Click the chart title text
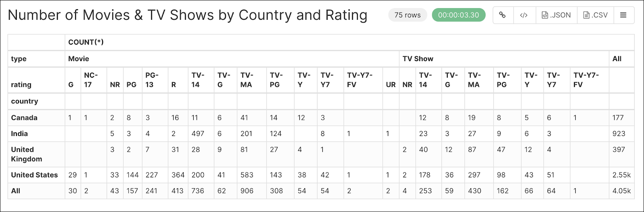644x212 pixels. (x=187, y=15)
